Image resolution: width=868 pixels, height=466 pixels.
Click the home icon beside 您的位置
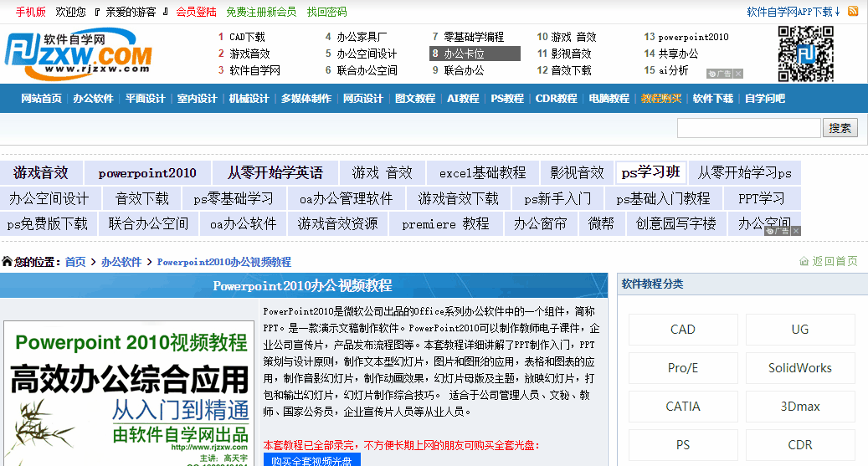(7, 261)
